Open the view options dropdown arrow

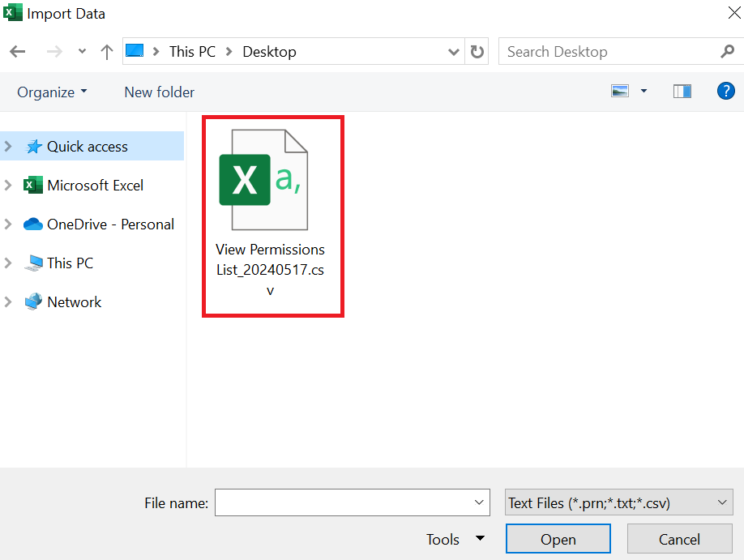coord(644,92)
